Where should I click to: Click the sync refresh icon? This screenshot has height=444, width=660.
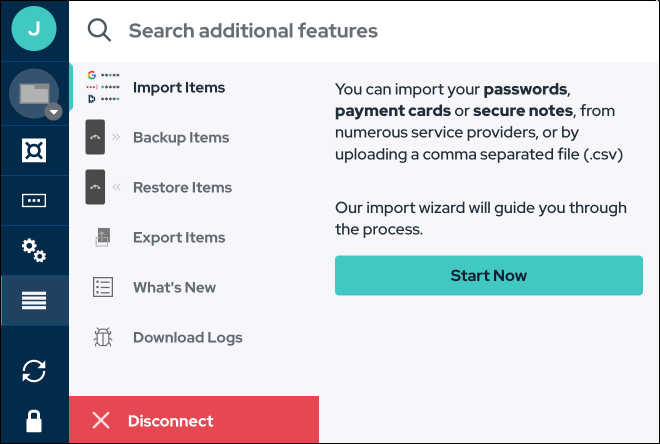[x=34, y=371]
